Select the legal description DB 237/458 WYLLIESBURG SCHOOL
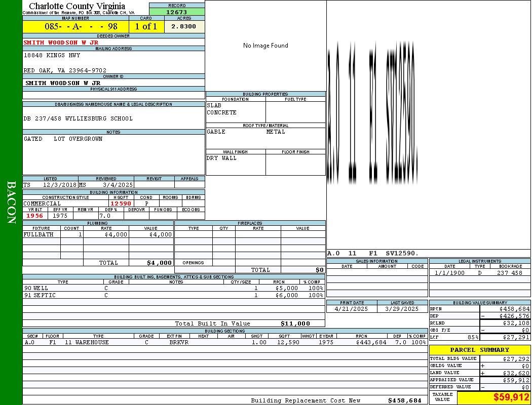The image size is (532, 405). tap(78, 118)
